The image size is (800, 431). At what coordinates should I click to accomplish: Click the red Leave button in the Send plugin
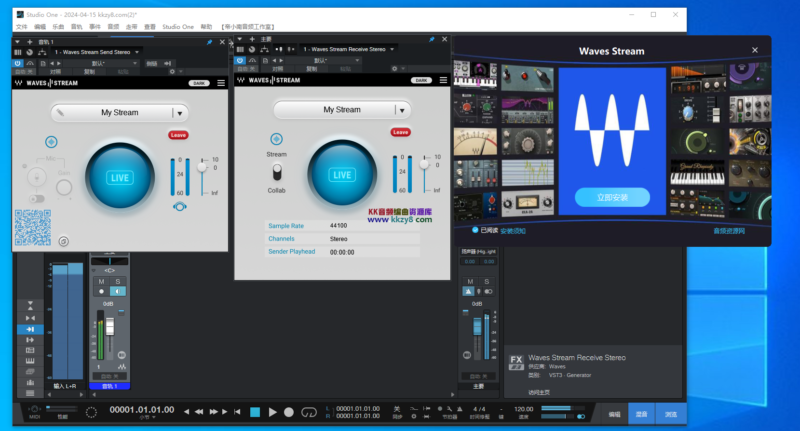[178, 135]
